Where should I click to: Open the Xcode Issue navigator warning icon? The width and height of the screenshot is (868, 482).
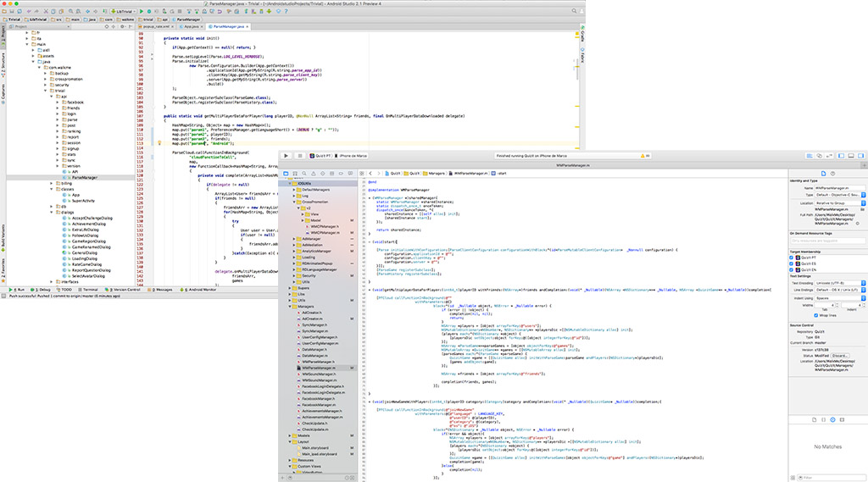pos(314,173)
